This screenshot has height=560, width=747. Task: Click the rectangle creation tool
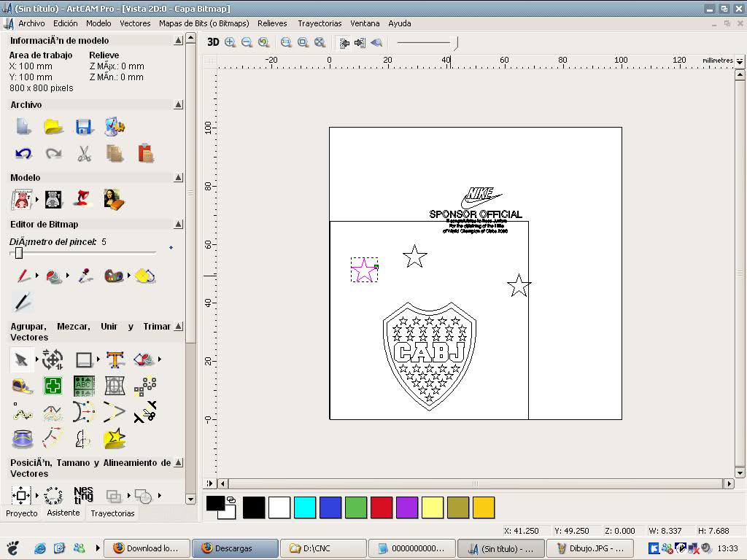click(x=84, y=359)
